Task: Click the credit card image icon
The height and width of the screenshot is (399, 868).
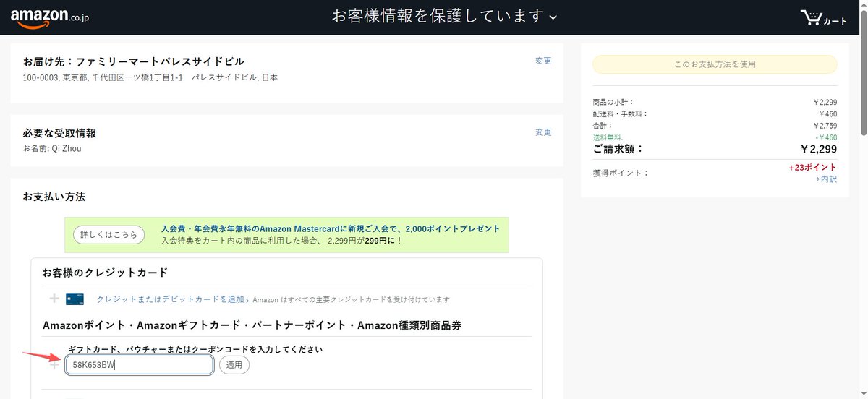Action: pos(75,299)
